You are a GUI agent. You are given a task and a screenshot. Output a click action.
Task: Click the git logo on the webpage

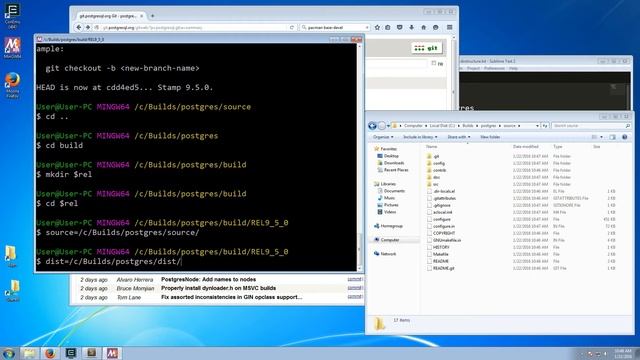(x=426, y=48)
